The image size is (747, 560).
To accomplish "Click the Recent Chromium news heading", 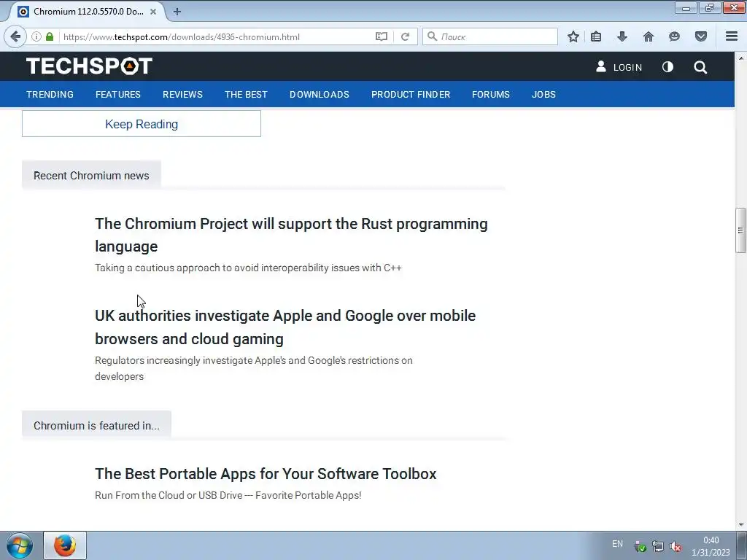I will (x=91, y=175).
